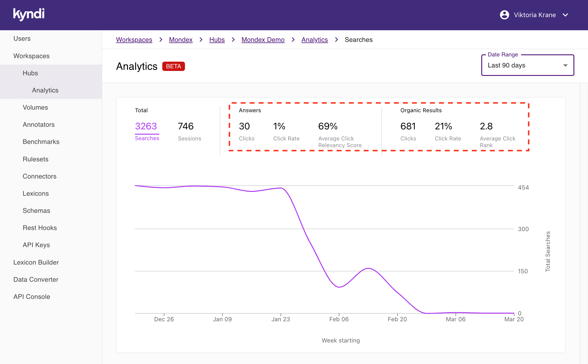Open the Workspaces breadcrumb link
588x364 pixels.
click(x=134, y=40)
